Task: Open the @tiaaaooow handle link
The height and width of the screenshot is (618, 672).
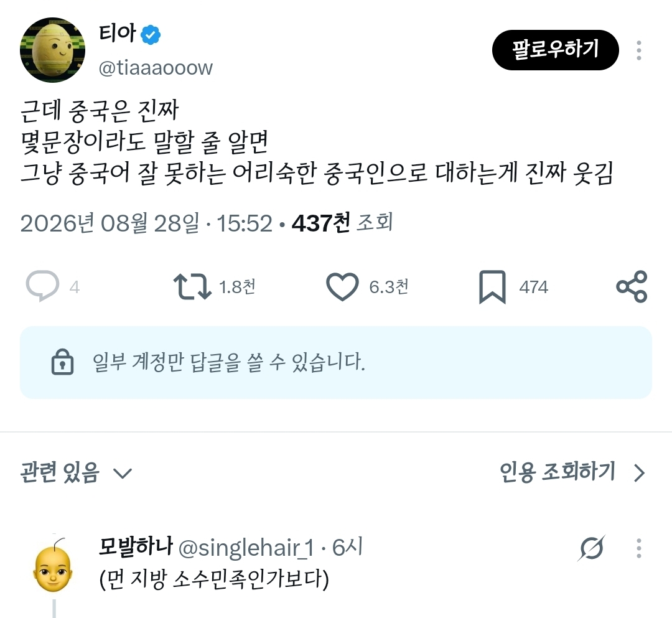Action: [156, 68]
